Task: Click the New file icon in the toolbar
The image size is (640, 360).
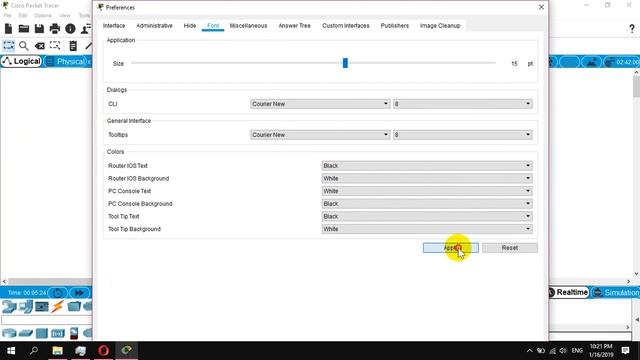Action: 8,29
